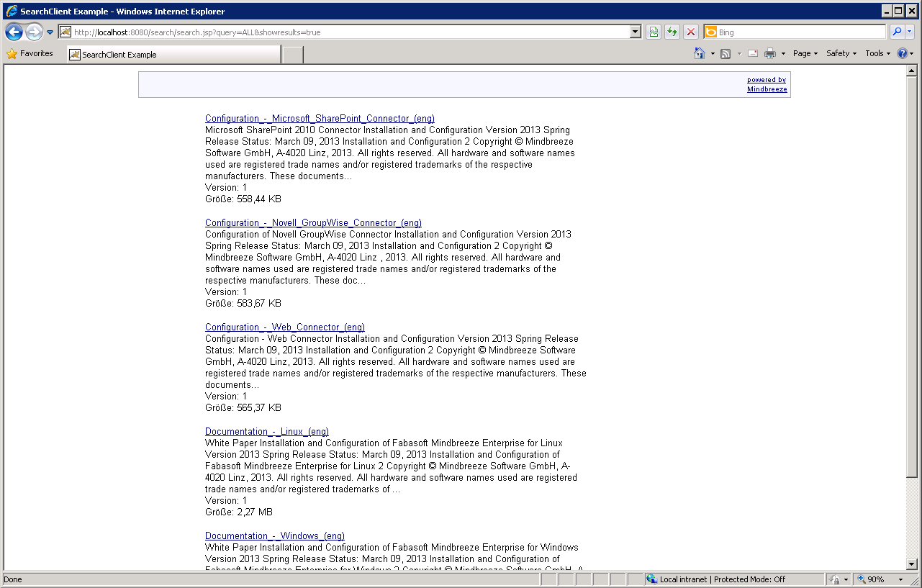Screen dimensions: 922x588
Task: Click the browser Forward arrow button
Action: tap(34, 32)
